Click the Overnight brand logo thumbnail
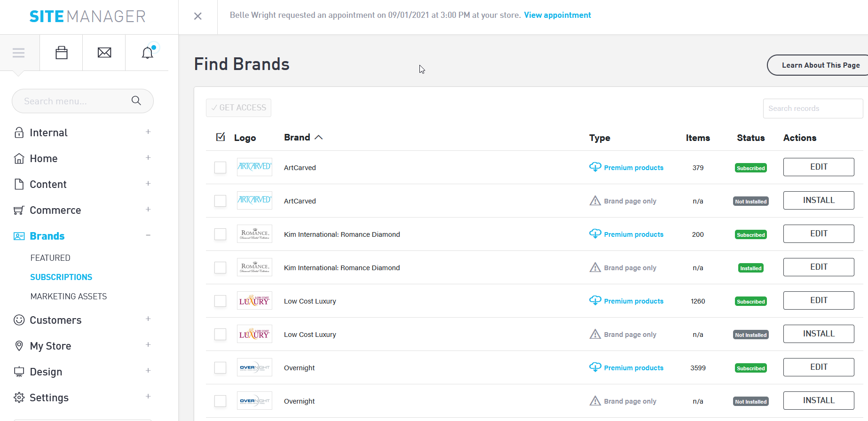This screenshot has height=421, width=868. [254, 367]
